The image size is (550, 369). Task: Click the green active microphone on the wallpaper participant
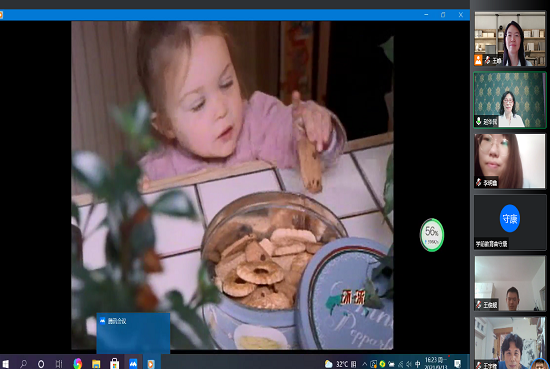(x=478, y=121)
